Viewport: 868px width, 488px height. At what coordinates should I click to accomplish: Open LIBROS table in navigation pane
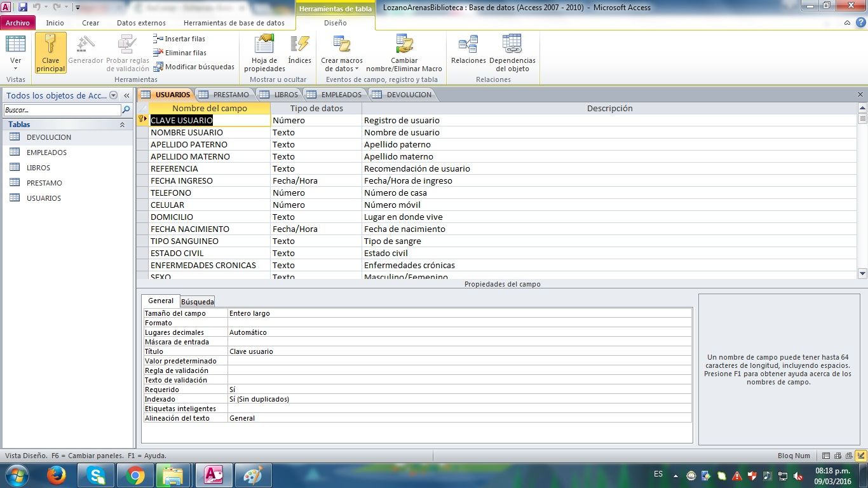38,168
